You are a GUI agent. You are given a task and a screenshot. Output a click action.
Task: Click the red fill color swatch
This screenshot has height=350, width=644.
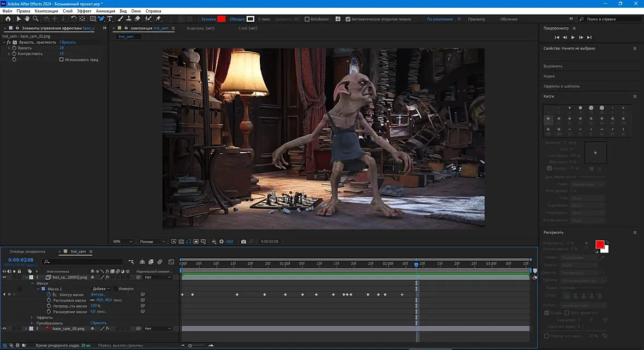pos(222,19)
